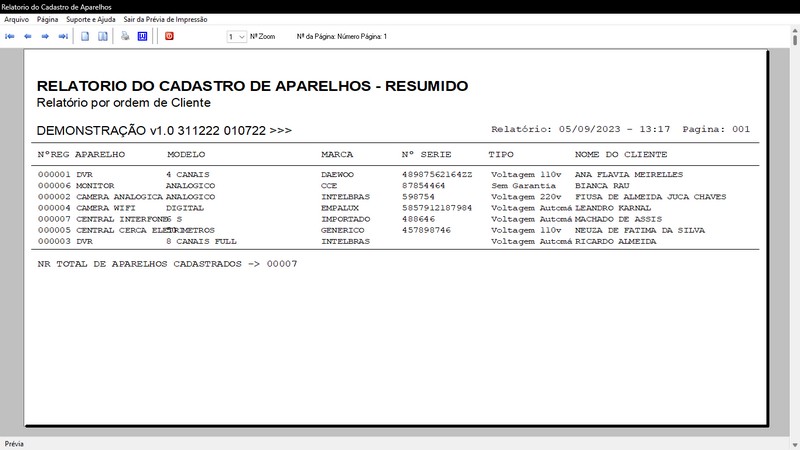Click client 'NEUZA DE FATIMA DA SILVA'
This screenshot has width=800, height=450.
click(640, 231)
